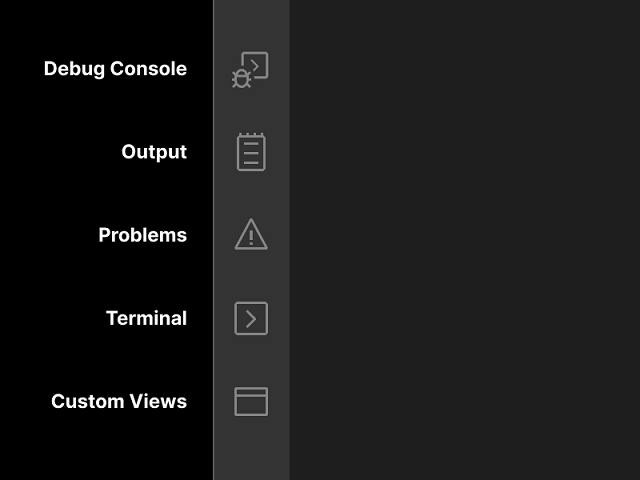Select the "Output" text label
Viewport: 640px width, 480px height.
point(154,152)
